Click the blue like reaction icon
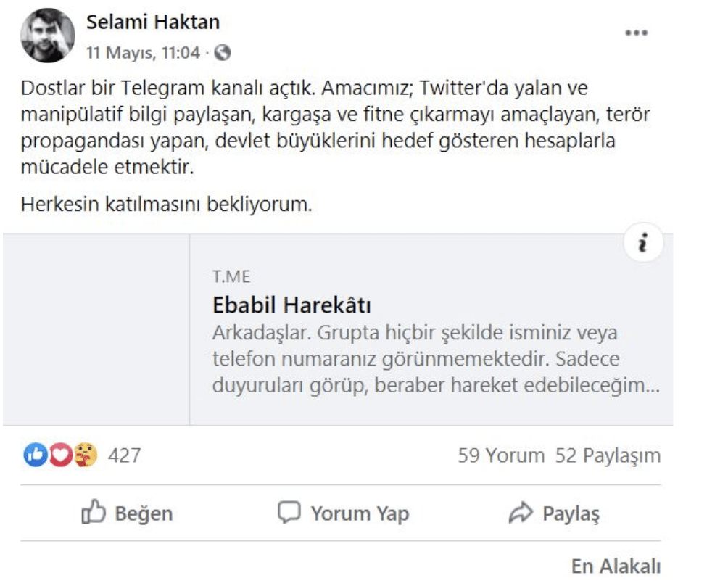Viewport: 728px width, 586px height. click(35, 455)
